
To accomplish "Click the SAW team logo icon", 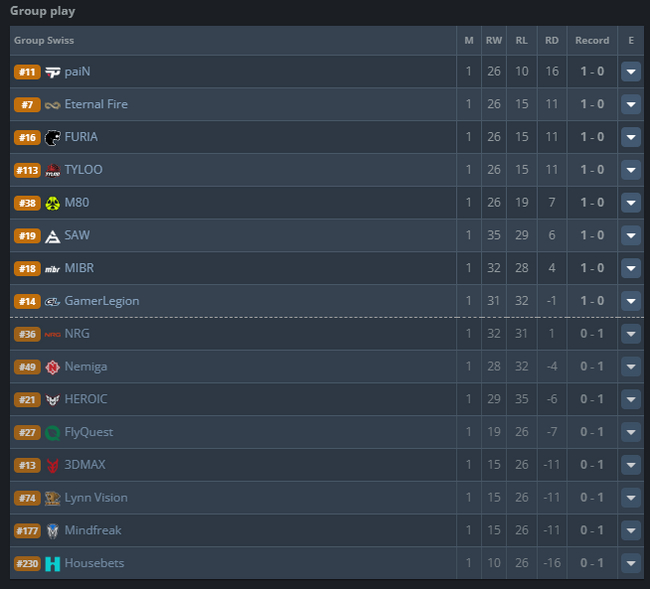I will click(53, 236).
